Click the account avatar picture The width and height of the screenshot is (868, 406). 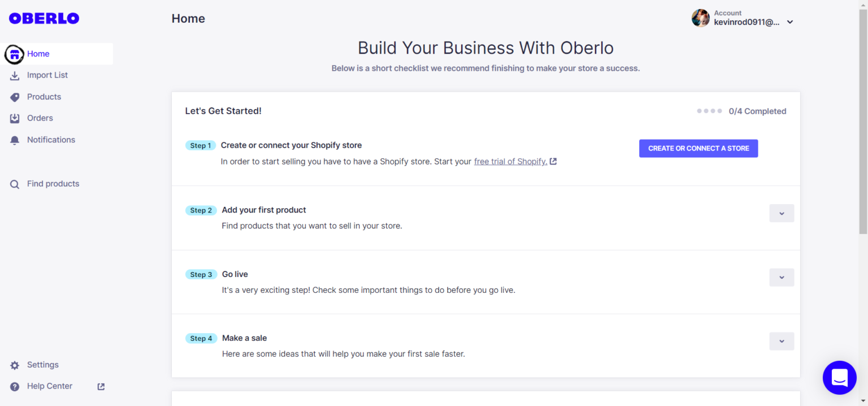(x=700, y=18)
